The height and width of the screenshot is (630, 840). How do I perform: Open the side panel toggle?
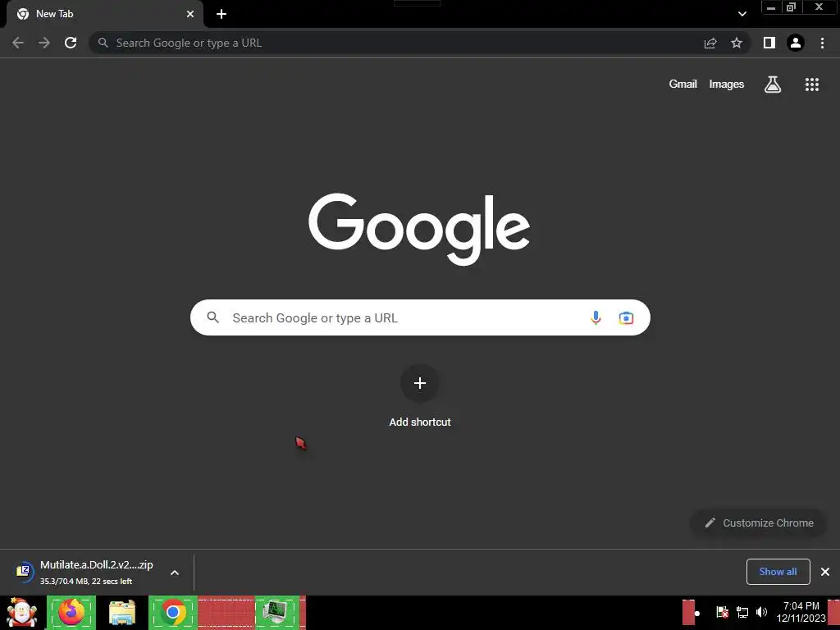[769, 43]
